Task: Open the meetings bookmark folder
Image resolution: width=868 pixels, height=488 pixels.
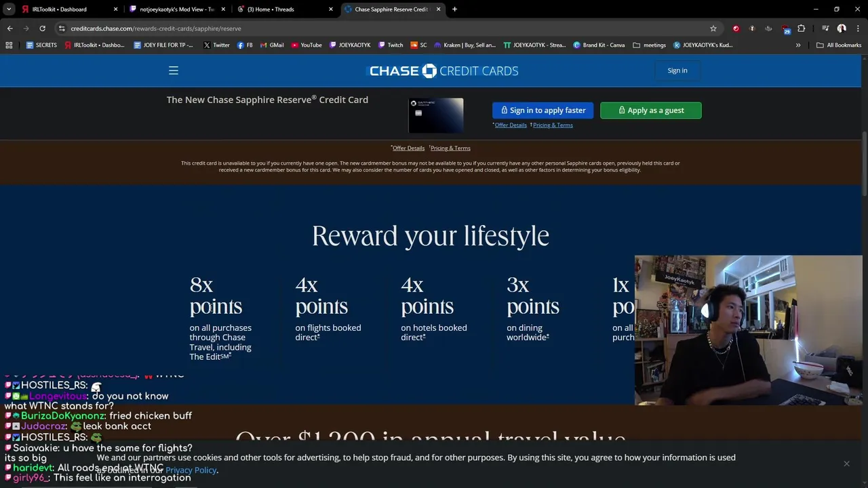Action: click(x=649, y=45)
